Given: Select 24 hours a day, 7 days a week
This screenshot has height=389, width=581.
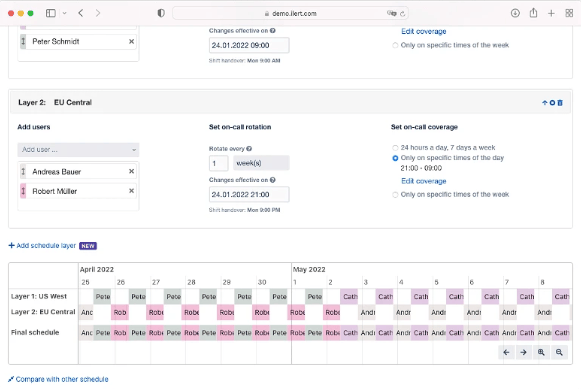Looking at the screenshot, I should tap(395, 148).
